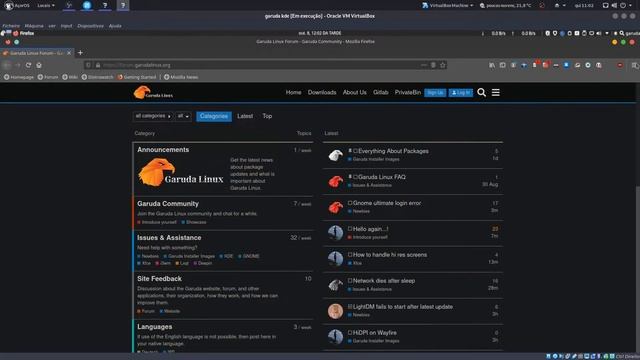640x360 pixels.
Task: Open the Site Feedback category
Action: click(x=159, y=279)
